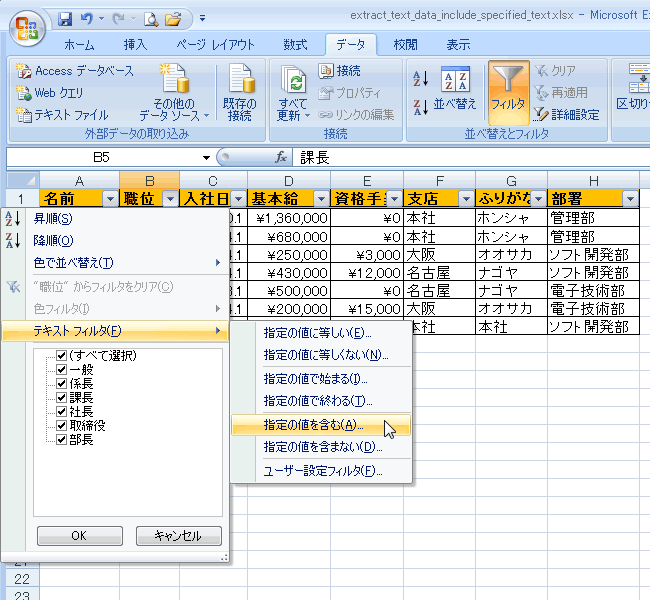
Task: Open the 校閲 tab
Action: pos(405,44)
